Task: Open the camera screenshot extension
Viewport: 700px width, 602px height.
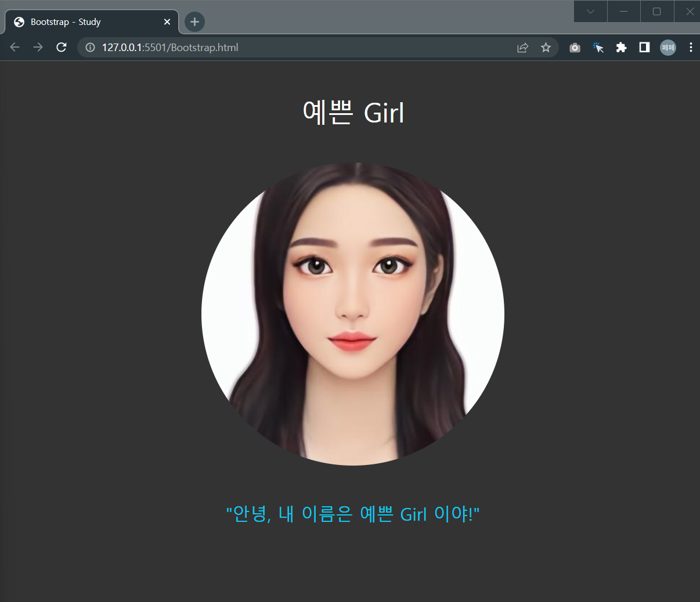Action: 575,48
